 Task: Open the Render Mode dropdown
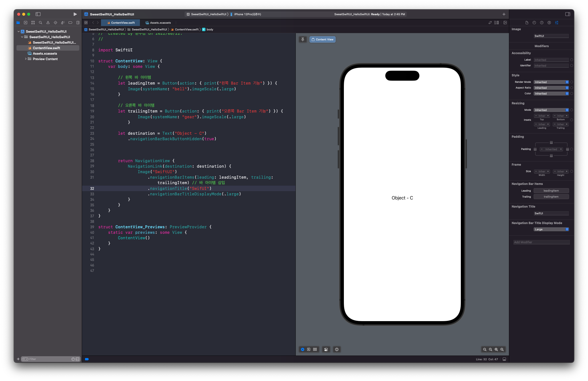(551, 82)
